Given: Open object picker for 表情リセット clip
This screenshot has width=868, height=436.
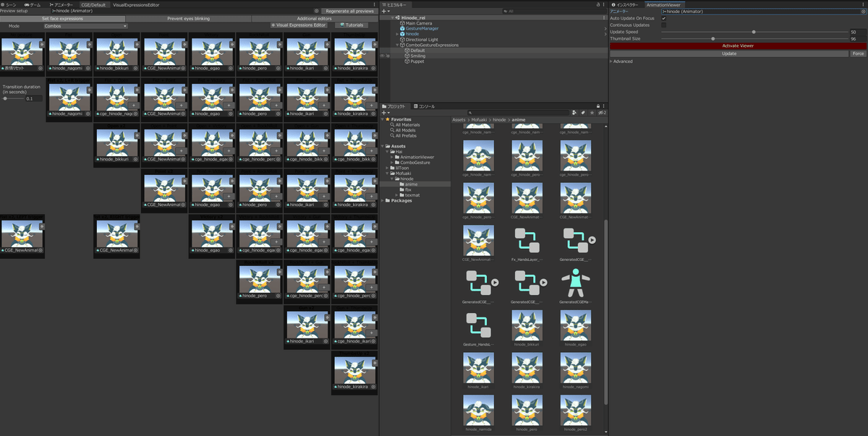Looking at the screenshot, I should pos(41,68).
